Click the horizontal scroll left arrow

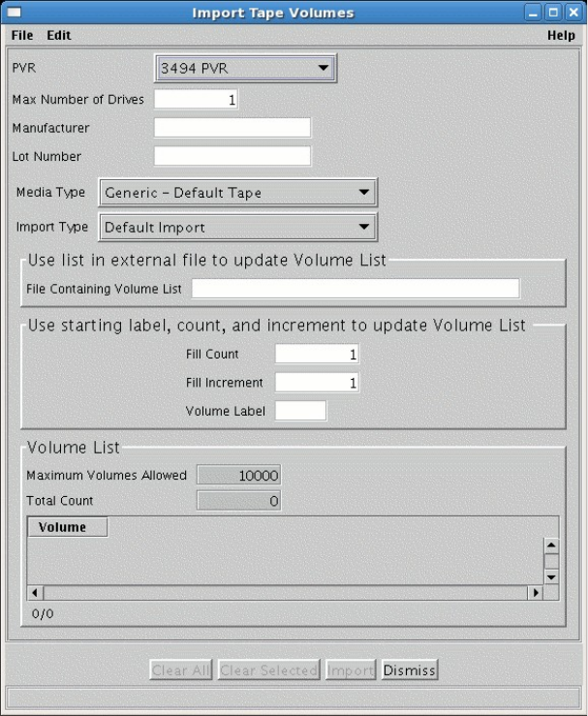(35, 593)
